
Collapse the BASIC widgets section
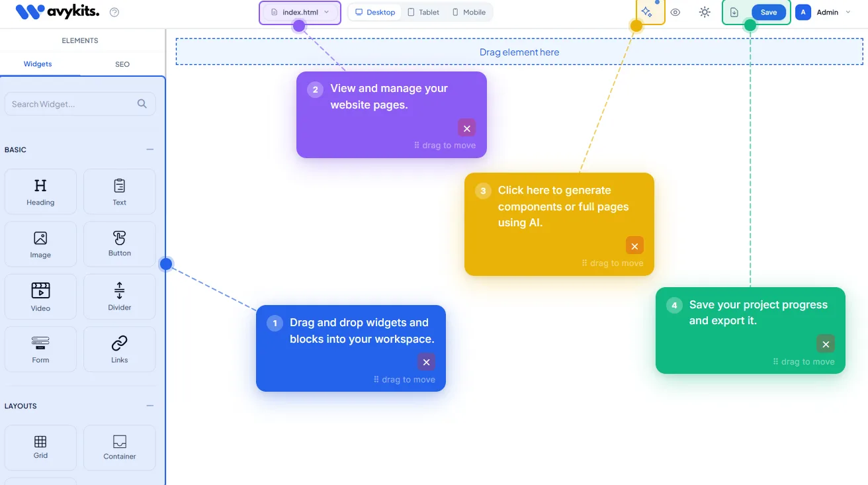pyautogui.click(x=150, y=150)
